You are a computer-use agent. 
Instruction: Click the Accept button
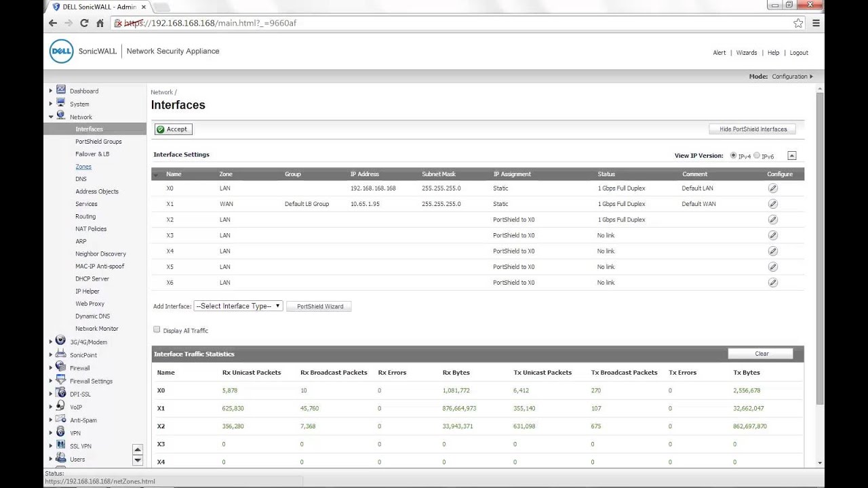pyautogui.click(x=173, y=129)
